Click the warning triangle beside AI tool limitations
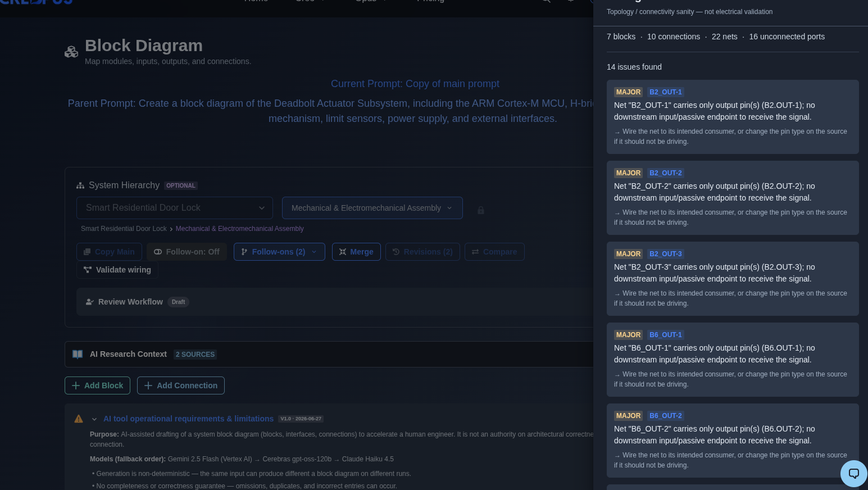 pos(79,419)
